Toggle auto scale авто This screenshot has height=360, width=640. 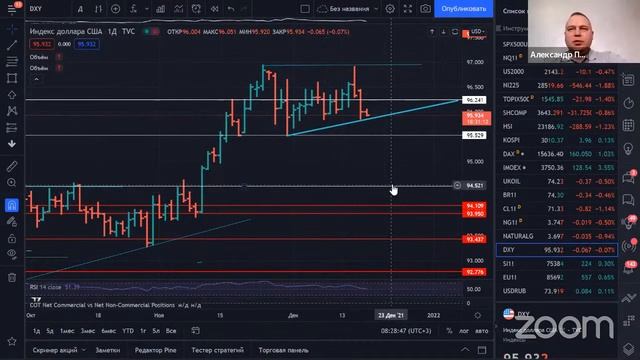coord(482,331)
